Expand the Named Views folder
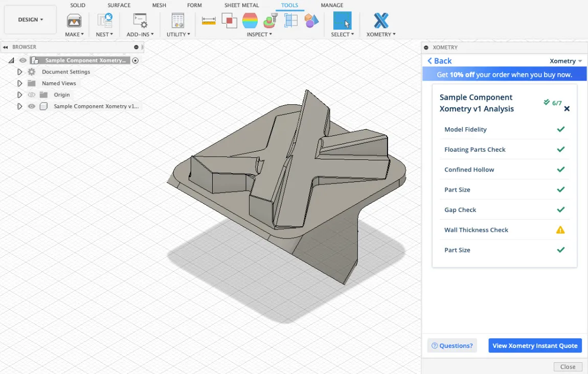The image size is (588, 374). click(20, 83)
